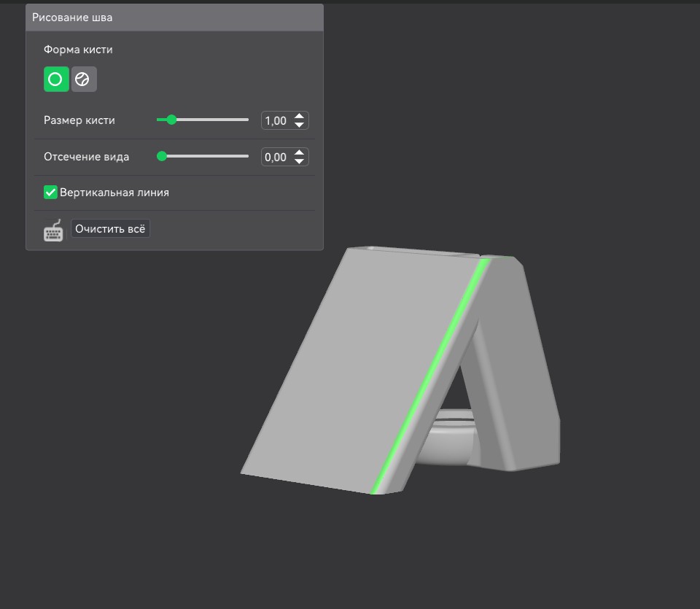Image resolution: width=700 pixels, height=609 pixels.
Task: Click the Вертикальная линия label text
Action: coord(114,193)
